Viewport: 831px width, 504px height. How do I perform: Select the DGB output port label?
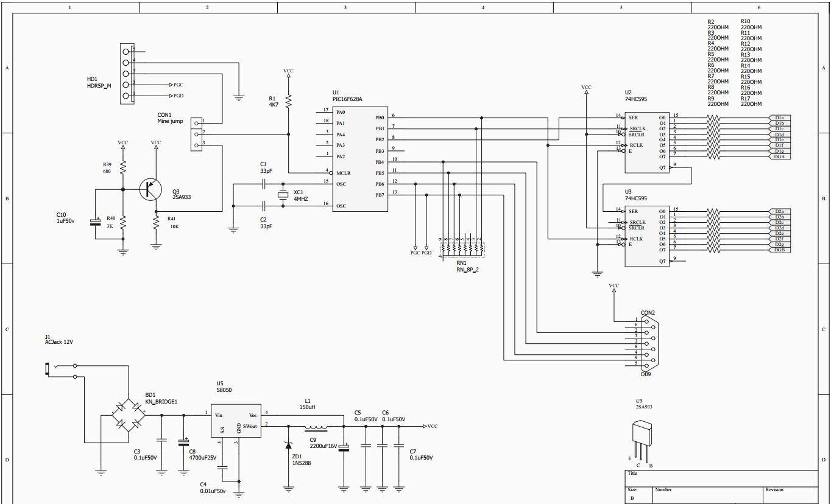(780, 250)
